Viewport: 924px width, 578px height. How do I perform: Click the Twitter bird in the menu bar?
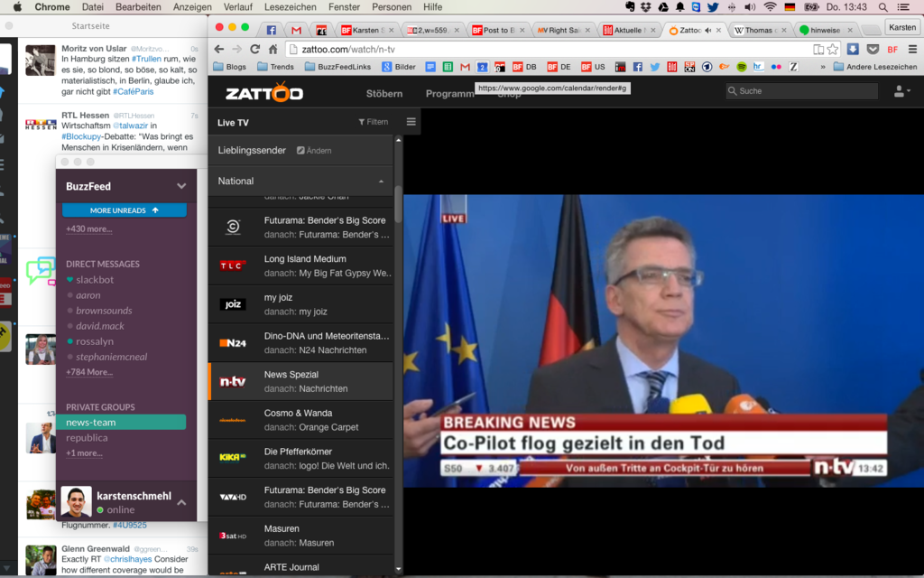tap(713, 7)
